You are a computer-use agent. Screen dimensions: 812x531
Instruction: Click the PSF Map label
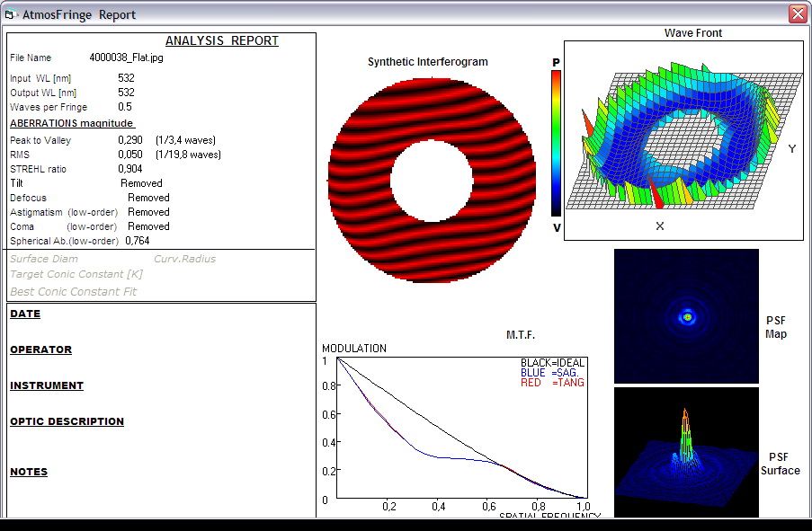776,328
